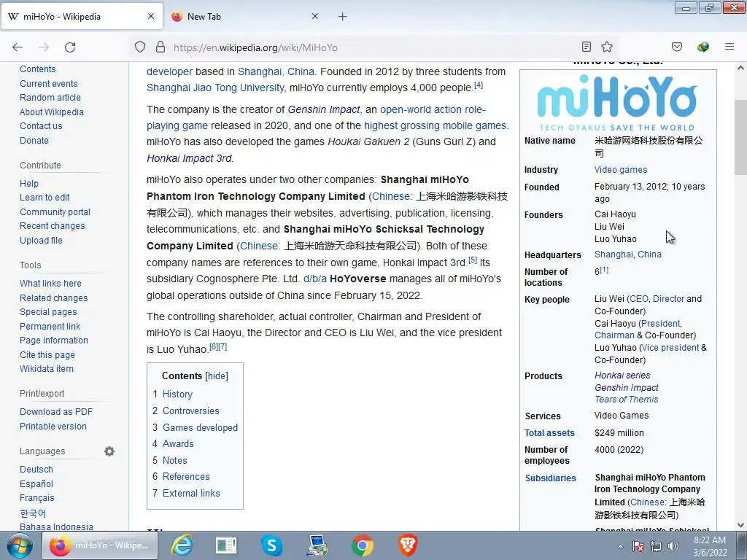Go to Games developed section
The width and height of the screenshot is (747, 560).
200,427
